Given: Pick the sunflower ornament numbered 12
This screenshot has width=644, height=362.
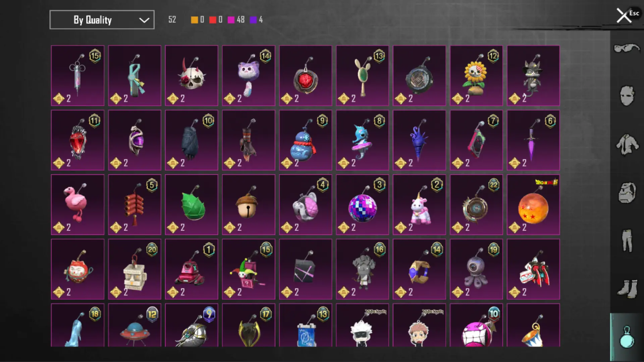Looking at the screenshot, I should (x=476, y=76).
